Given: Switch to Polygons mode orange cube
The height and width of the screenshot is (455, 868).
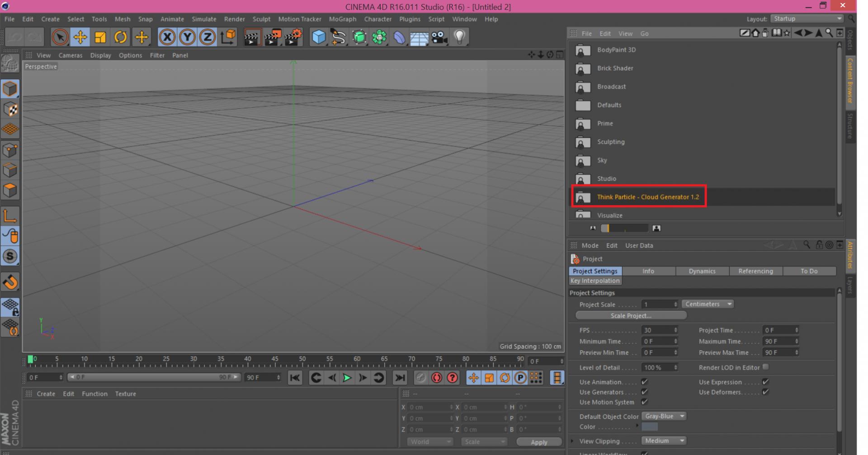Looking at the screenshot, I should (x=10, y=190).
